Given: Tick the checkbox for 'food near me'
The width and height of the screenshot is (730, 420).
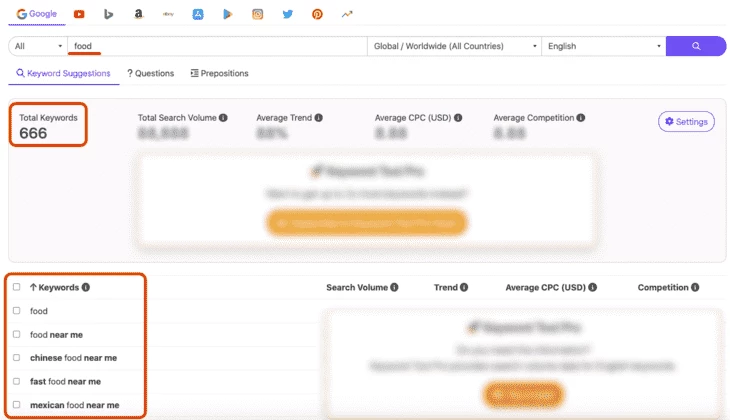Looking at the screenshot, I should click(17, 334).
